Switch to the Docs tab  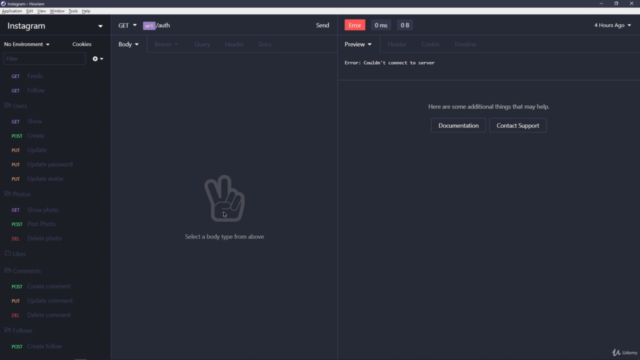pyautogui.click(x=265, y=44)
